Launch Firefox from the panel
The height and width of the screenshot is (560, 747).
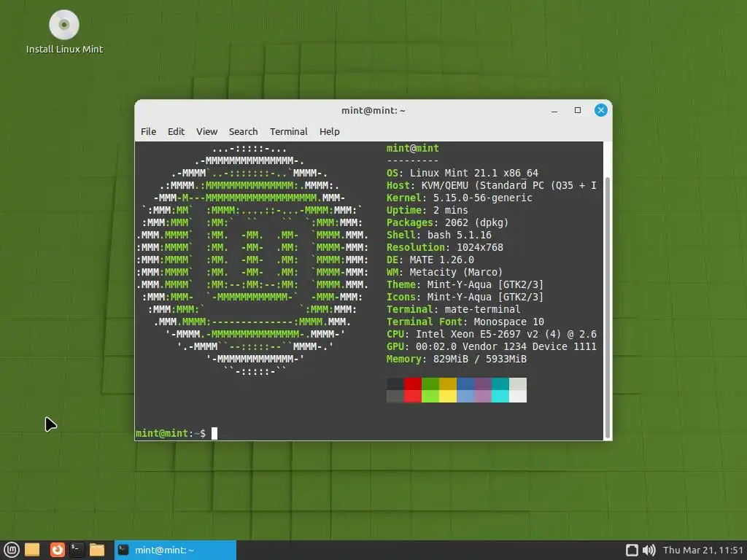57,550
